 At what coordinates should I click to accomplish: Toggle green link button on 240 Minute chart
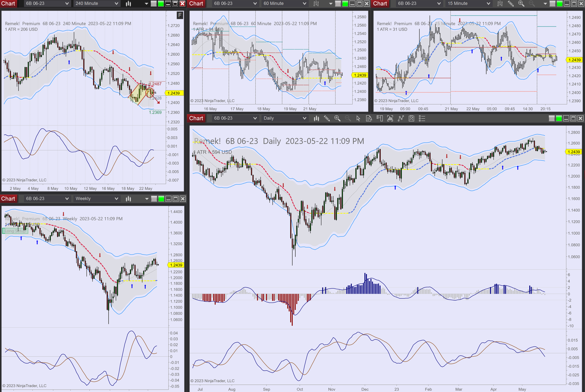click(x=161, y=4)
